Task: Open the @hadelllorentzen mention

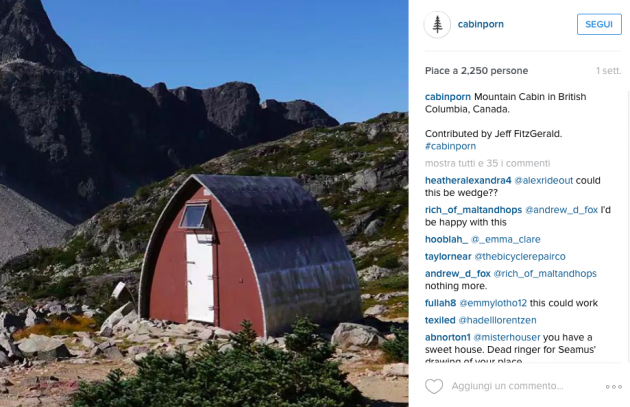Action: 497,320
